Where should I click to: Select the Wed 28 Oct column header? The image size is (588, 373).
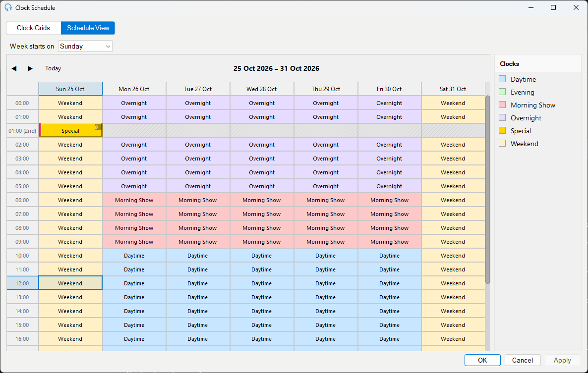262,89
